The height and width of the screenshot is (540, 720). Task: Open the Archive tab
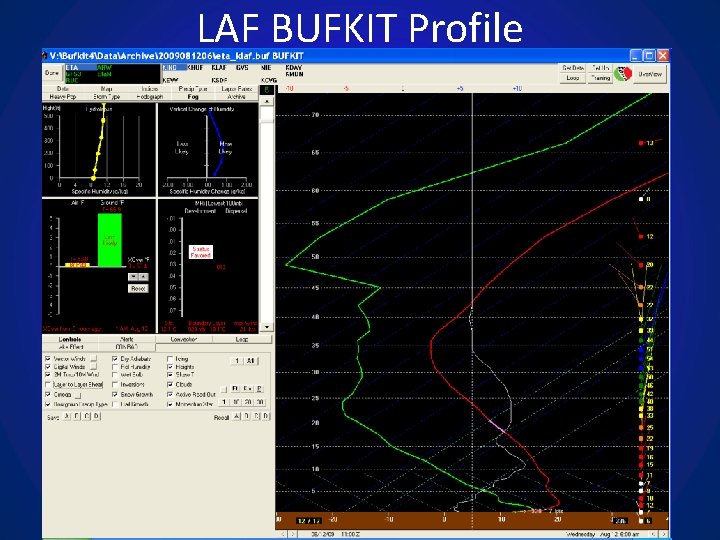[x=236, y=97]
